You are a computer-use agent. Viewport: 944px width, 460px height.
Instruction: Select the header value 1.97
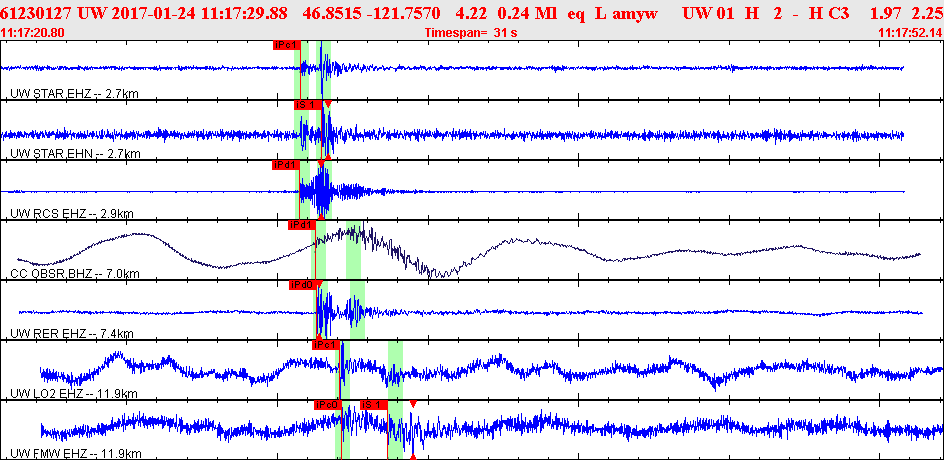tap(886, 13)
